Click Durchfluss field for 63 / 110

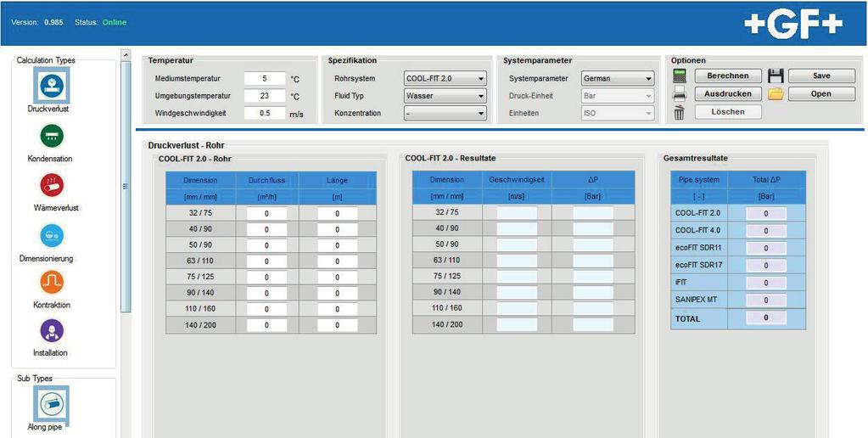coord(266,261)
